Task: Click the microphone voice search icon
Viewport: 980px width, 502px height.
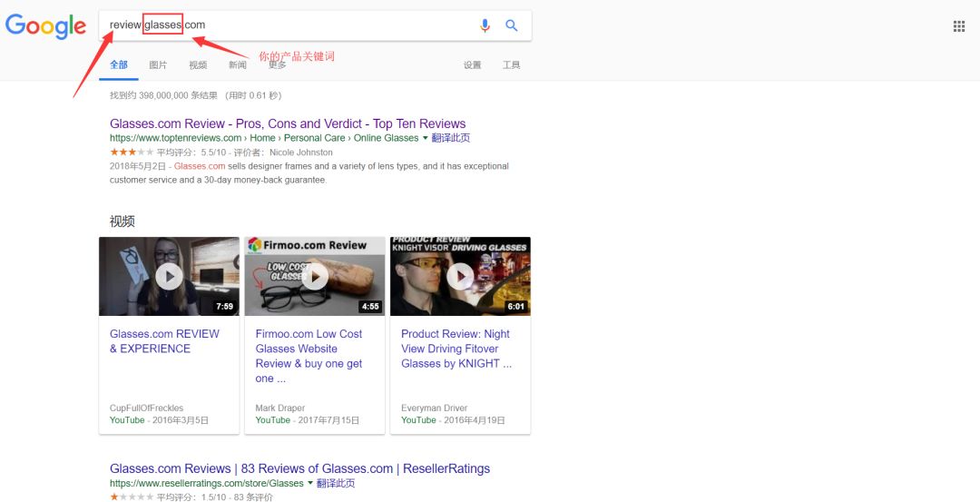Action: pyautogui.click(x=485, y=25)
